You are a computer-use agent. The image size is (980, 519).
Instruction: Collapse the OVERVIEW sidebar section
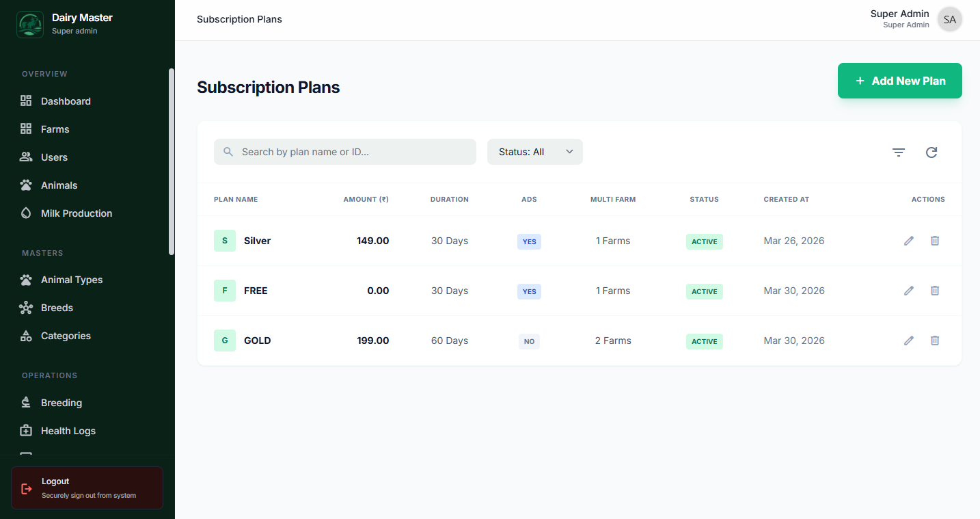coord(44,73)
